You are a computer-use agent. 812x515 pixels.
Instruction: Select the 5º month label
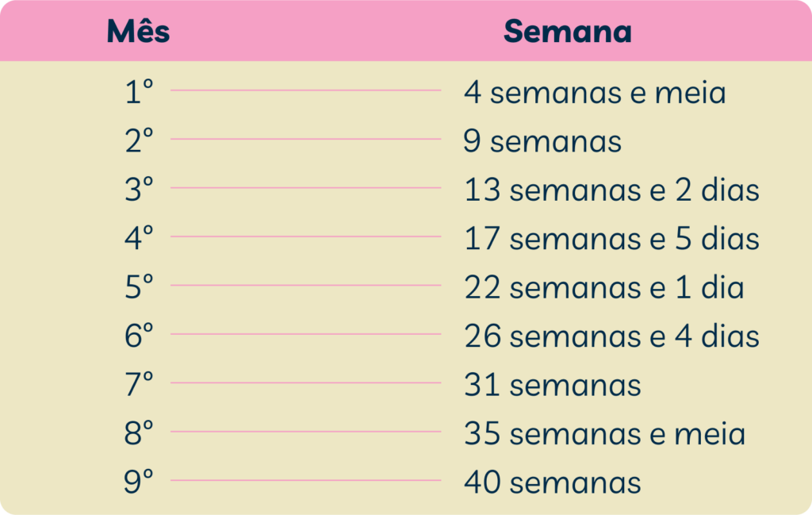(x=140, y=286)
